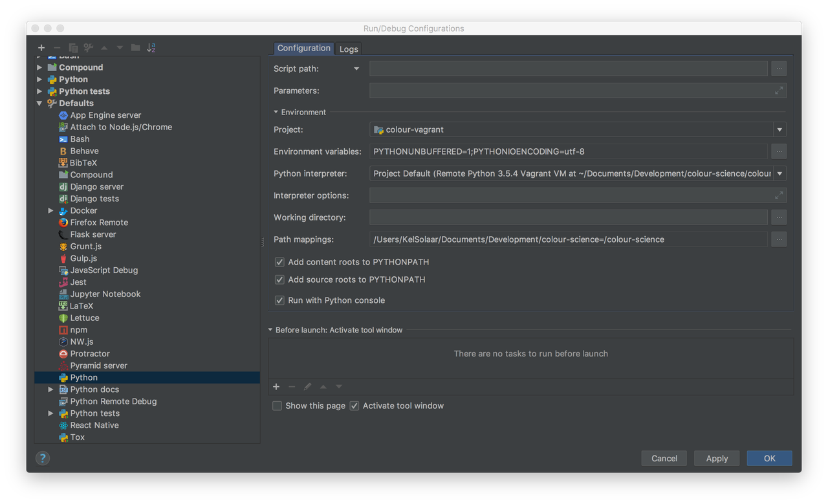The image size is (828, 504).
Task: Move before launch task up
Action: [323, 386]
